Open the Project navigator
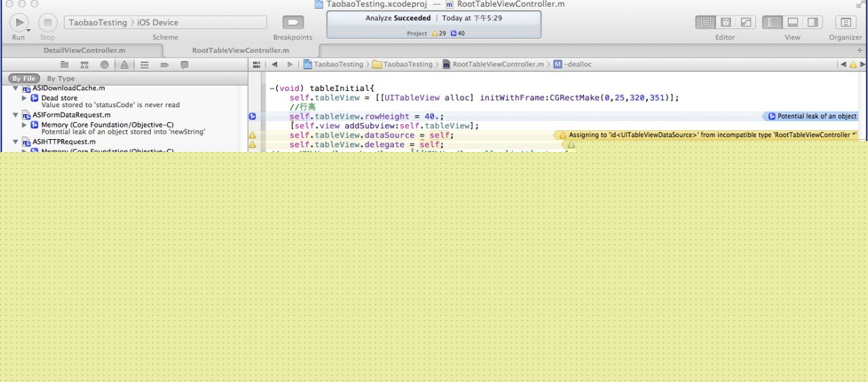 tap(65, 64)
